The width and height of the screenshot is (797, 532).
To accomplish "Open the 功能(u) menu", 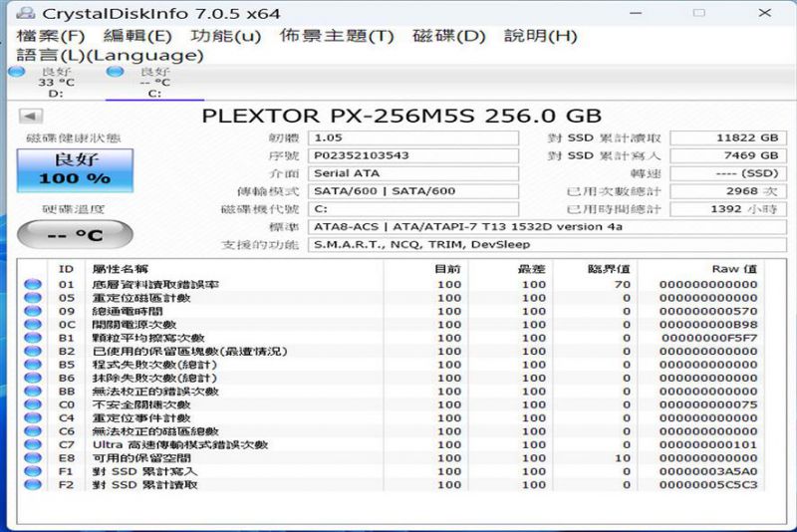I will pyautogui.click(x=226, y=36).
